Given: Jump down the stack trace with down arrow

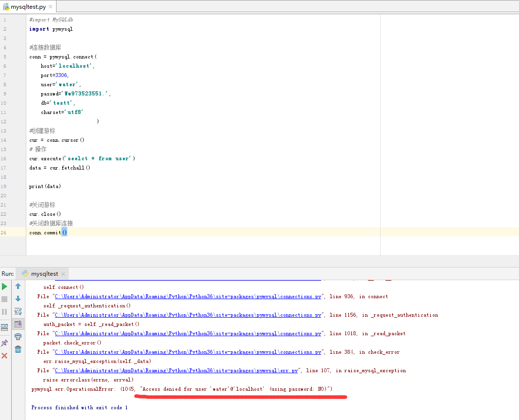Looking at the screenshot, I should (18, 299).
